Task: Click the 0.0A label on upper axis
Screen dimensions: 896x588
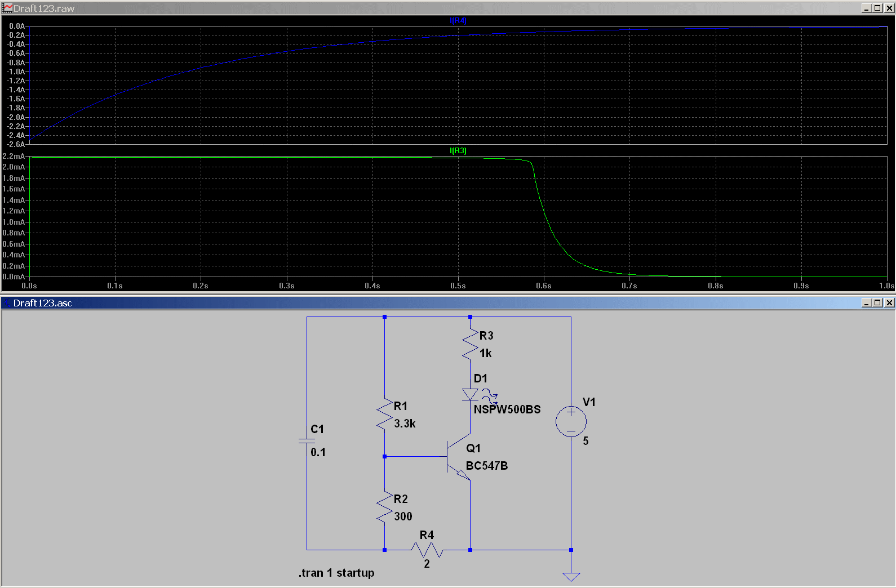Action: (17, 26)
